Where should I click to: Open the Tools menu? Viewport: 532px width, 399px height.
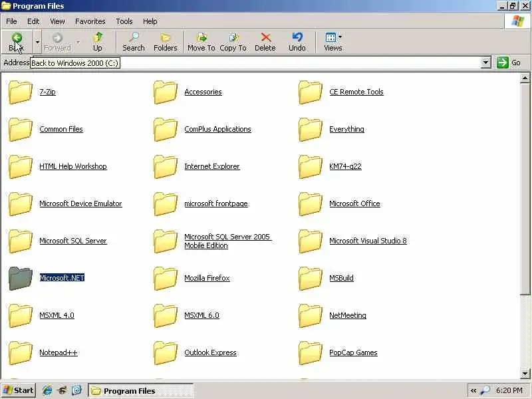(124, 21)
